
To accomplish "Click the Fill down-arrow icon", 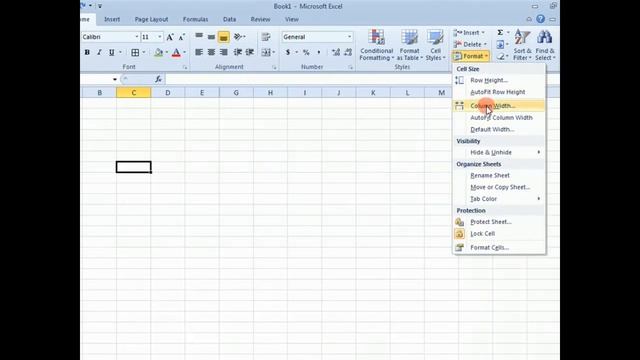I will click(500, 44).
